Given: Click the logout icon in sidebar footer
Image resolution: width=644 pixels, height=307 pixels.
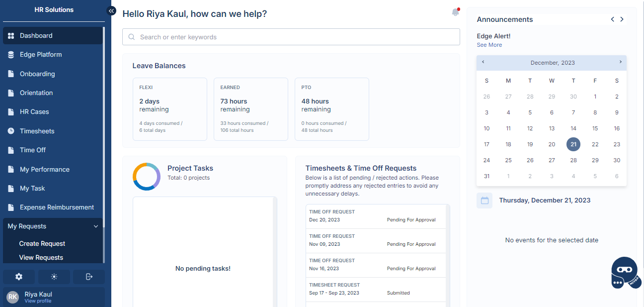Looking at the screenshot, I should pyautogui.click(x=89, y=277).
